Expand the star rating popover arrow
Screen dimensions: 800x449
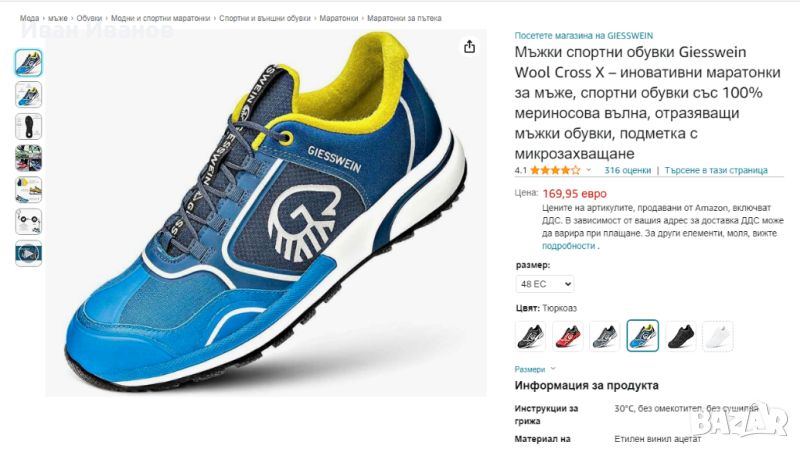pos(588,170)
